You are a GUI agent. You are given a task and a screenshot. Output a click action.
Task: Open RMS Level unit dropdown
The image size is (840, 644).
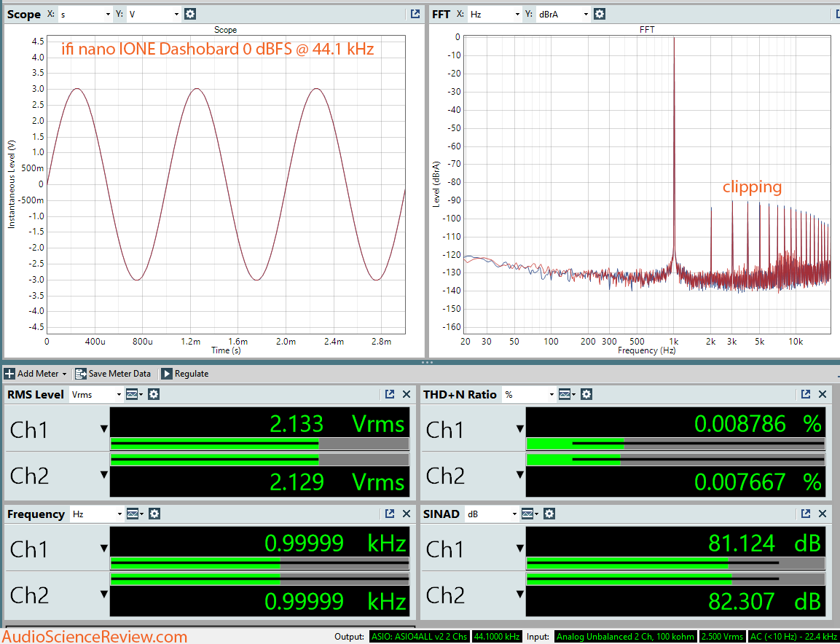tap(96, 394)
